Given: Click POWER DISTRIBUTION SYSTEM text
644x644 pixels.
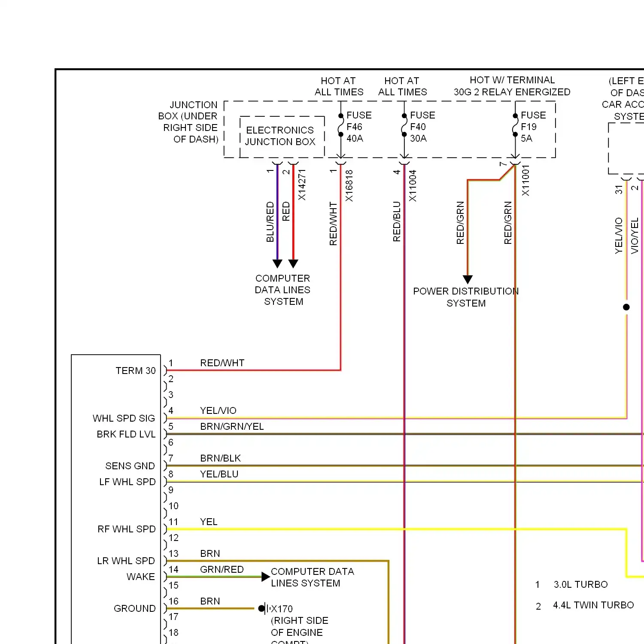Looking at the screenshot, I should point(466,297).
